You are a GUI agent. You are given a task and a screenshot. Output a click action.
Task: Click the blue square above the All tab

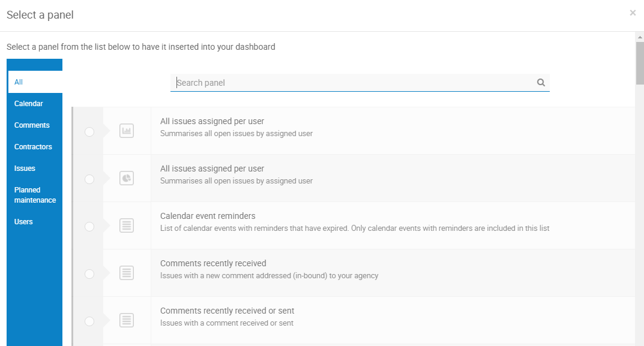tap(34, 64)
